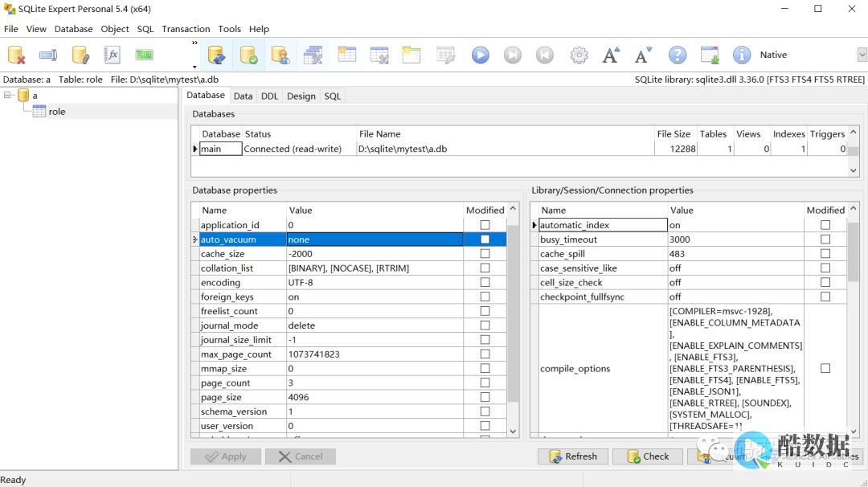The image size is (868, 487).
Task: Click the blue info about icon
Action: 742,55
